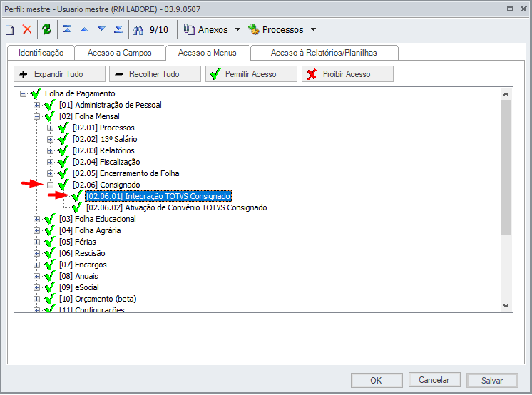The width and height of the screenshot is (532, 395).
Task: Select the [02.03] Relatórios tree item
Action: point(103,150)
